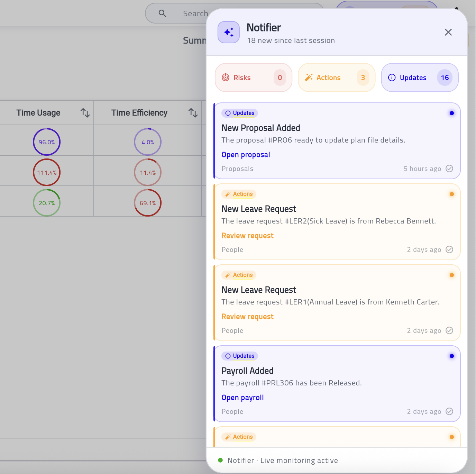Click the 96.0% time usage circle
The image size is (476, 474).
coord(47,142)
